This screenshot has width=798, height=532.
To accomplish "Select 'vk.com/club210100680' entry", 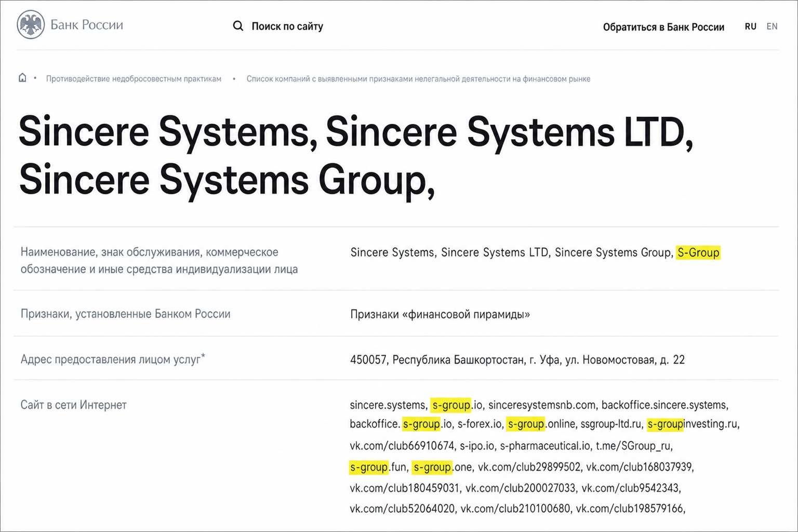I will pyautogui.click(x=515, y=509).
